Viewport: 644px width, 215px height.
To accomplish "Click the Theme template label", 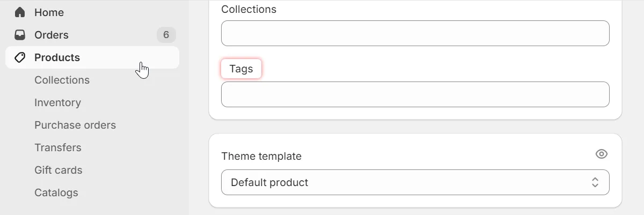I will [261, 156].
